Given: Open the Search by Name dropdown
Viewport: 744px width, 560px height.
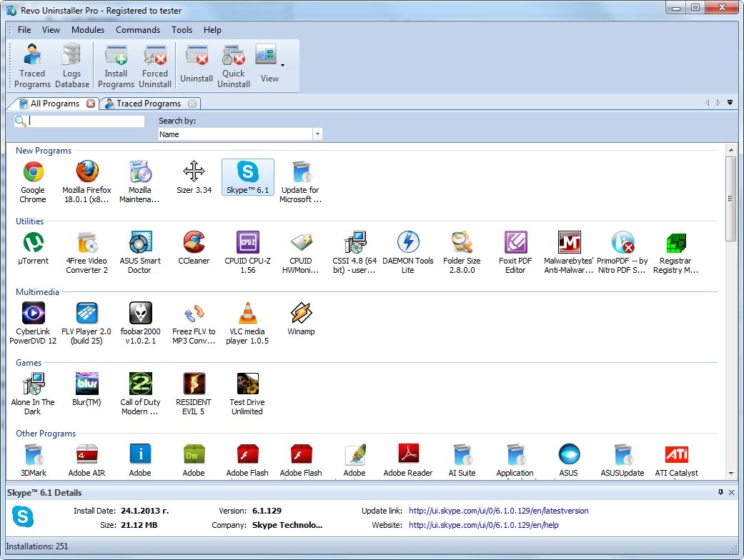Looking at the screenshot, I should pyautogui.click(x=317, y=134).
